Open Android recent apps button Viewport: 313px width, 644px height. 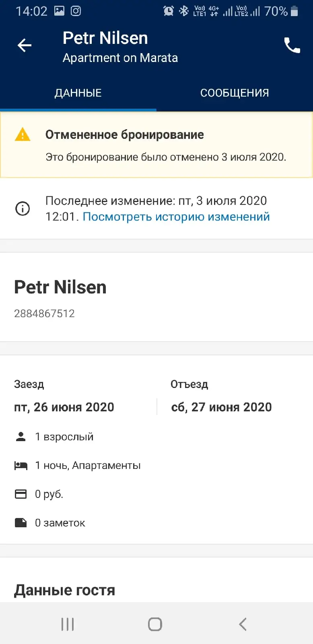(68, 624)
